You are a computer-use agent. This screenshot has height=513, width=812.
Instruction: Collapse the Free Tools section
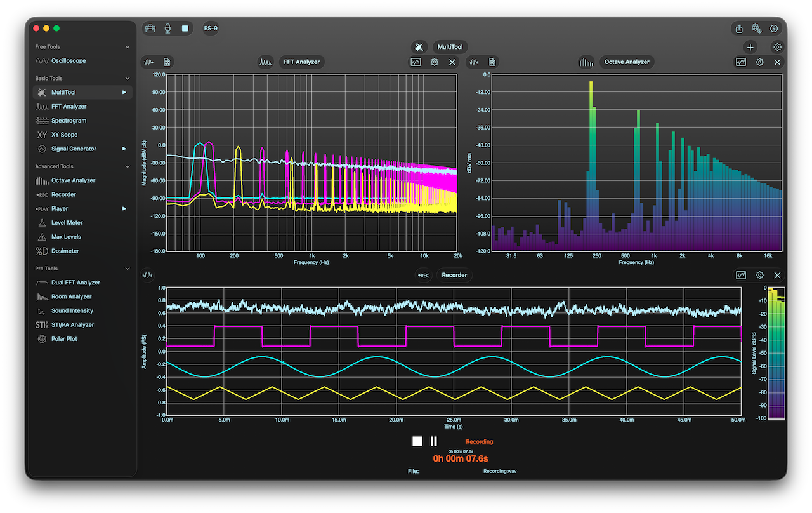click(x=128, y=47)
